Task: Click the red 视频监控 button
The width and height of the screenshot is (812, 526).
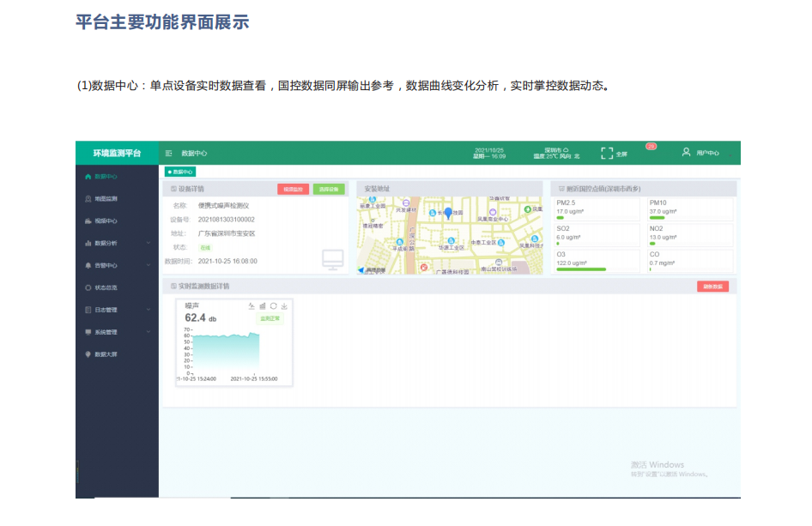Action: coord(293,190)
